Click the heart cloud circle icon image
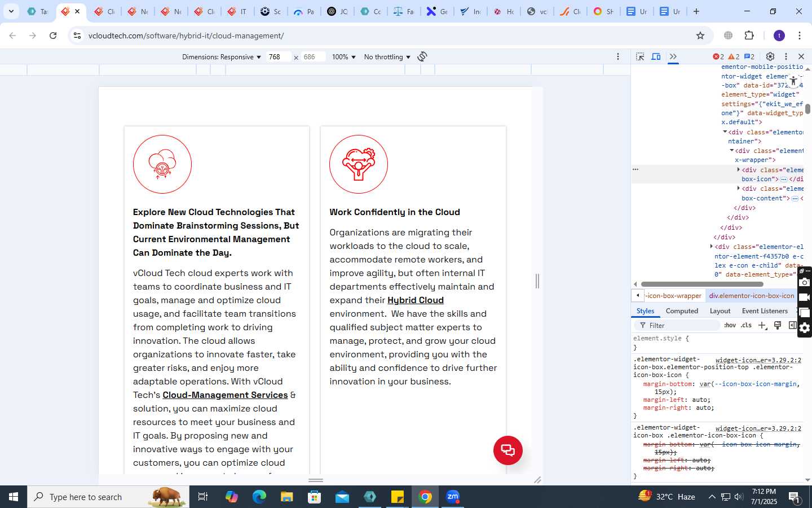 [359, 164]
